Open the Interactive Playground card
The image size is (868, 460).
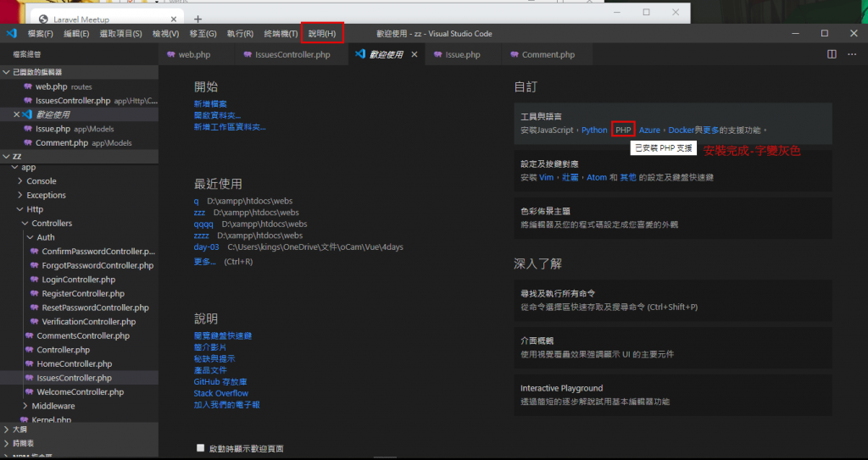click(672, 395)
